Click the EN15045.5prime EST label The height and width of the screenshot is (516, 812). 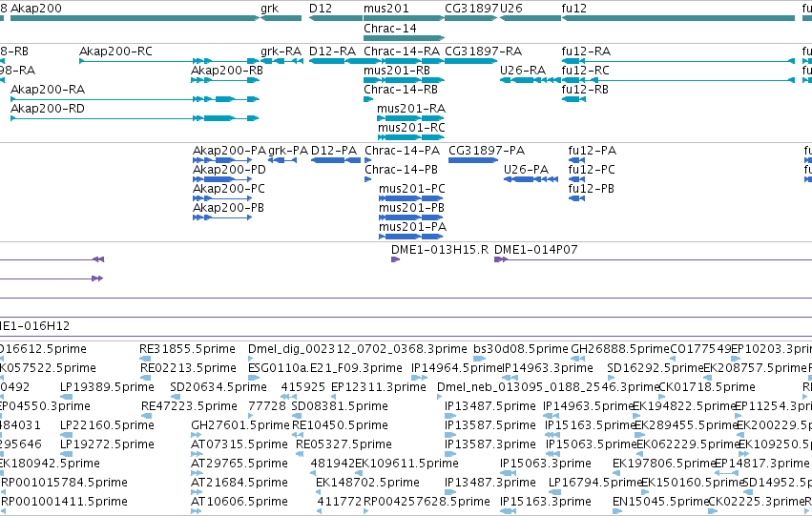tap(660, 502)
